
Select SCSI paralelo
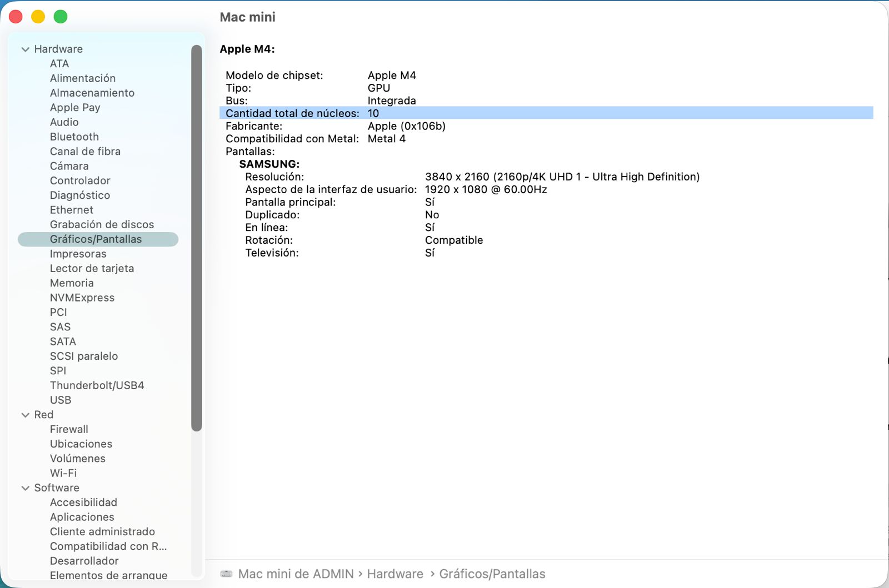click(x=84, y=356)
